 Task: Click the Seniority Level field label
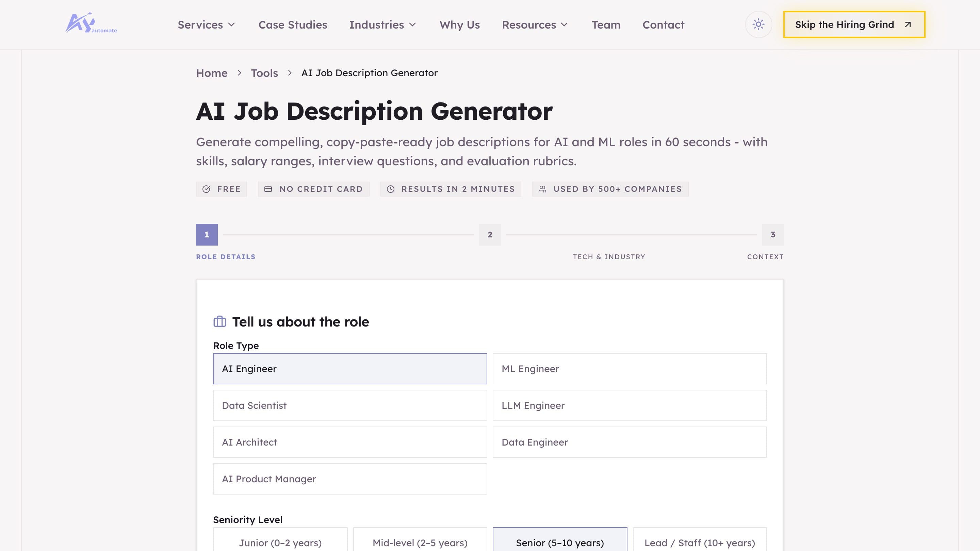[x=248, y=519]
